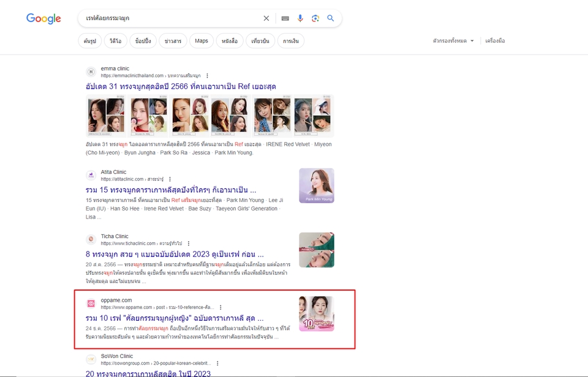Viewport: 588px width, 377px height.
Task: Open the three-dot menu for emma clinic result
Action: point(207,76)
